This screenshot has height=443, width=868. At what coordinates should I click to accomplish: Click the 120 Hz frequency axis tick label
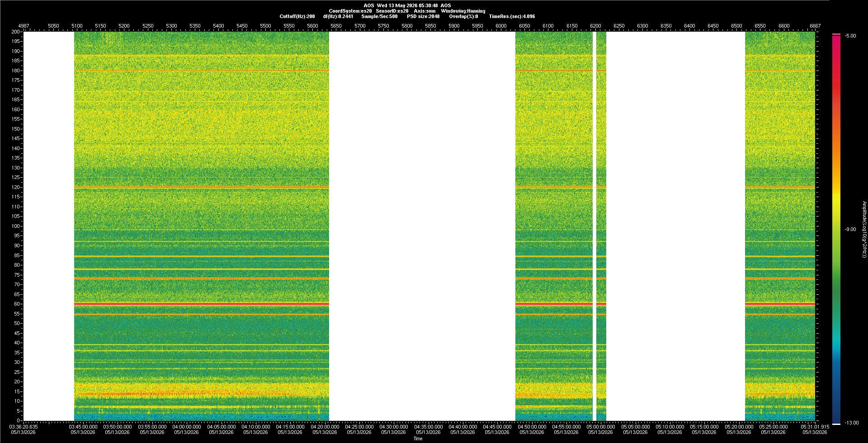click(x=16, y=187)
